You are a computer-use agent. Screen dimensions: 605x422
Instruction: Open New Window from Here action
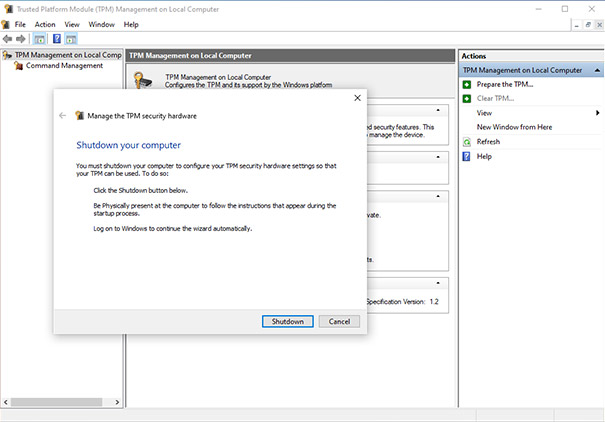[x=514, y=127]
